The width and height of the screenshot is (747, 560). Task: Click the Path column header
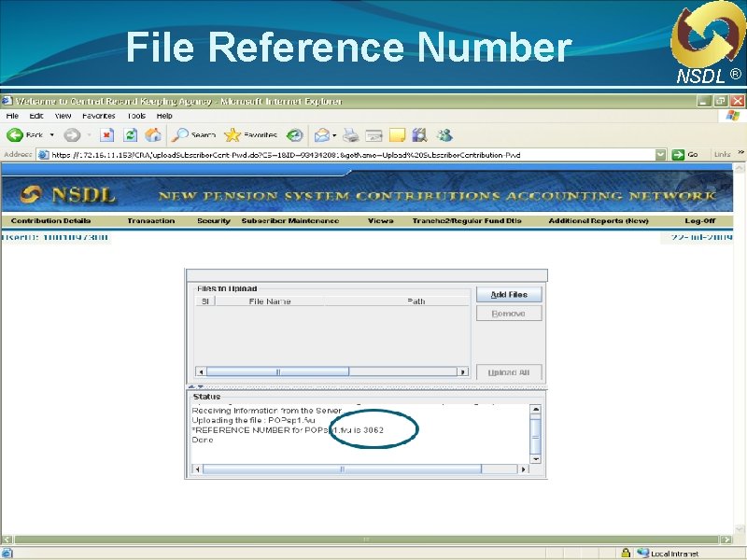(x=416, y=301)
